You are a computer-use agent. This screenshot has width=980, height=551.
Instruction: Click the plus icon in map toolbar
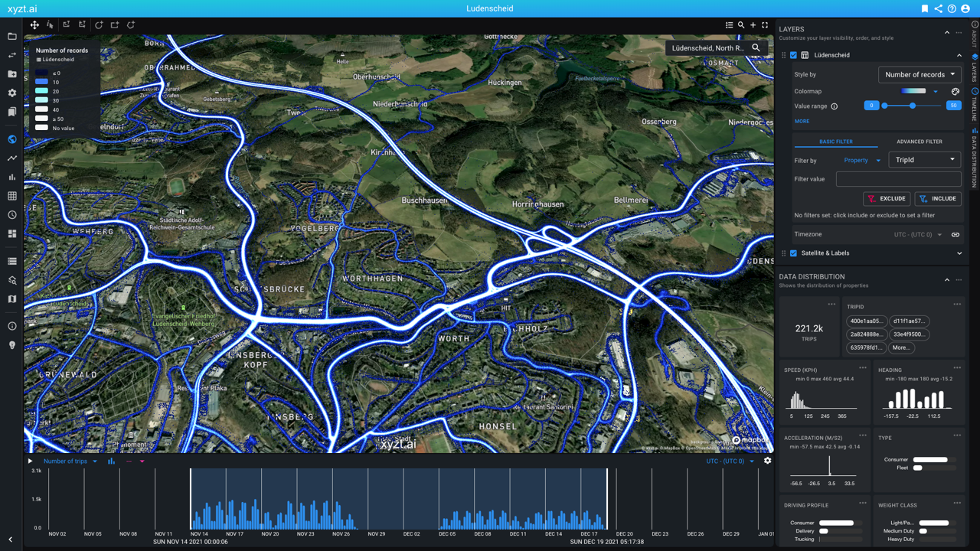click(753, 25)
